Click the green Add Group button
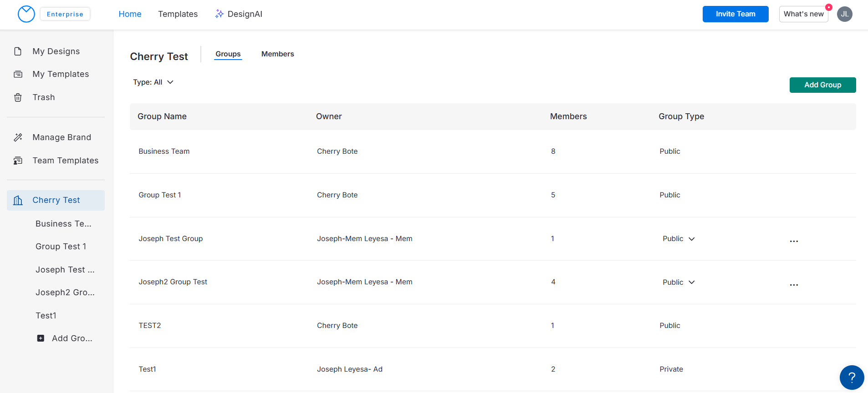The width and height of the screenshot is (868, 393). [822, 85]
